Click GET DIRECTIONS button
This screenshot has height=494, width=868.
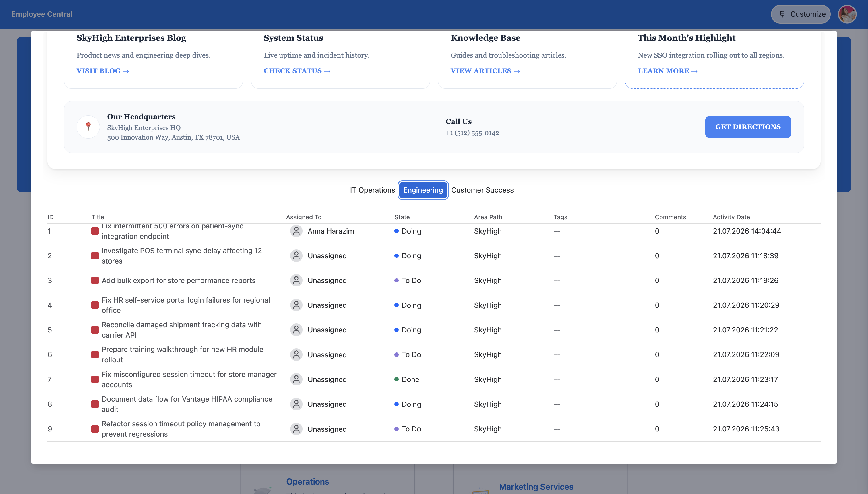pos(748,127)
